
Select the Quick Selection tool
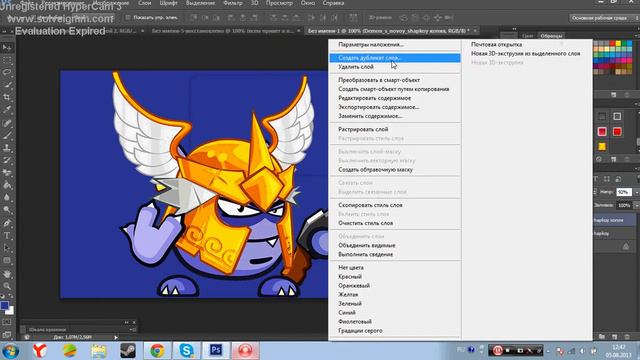7,85
